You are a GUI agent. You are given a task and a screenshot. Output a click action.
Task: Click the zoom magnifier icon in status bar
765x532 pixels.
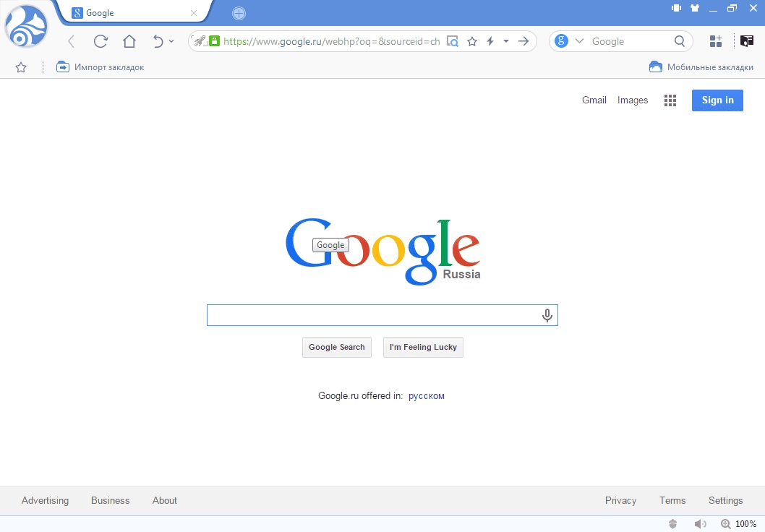pos(726,524)
